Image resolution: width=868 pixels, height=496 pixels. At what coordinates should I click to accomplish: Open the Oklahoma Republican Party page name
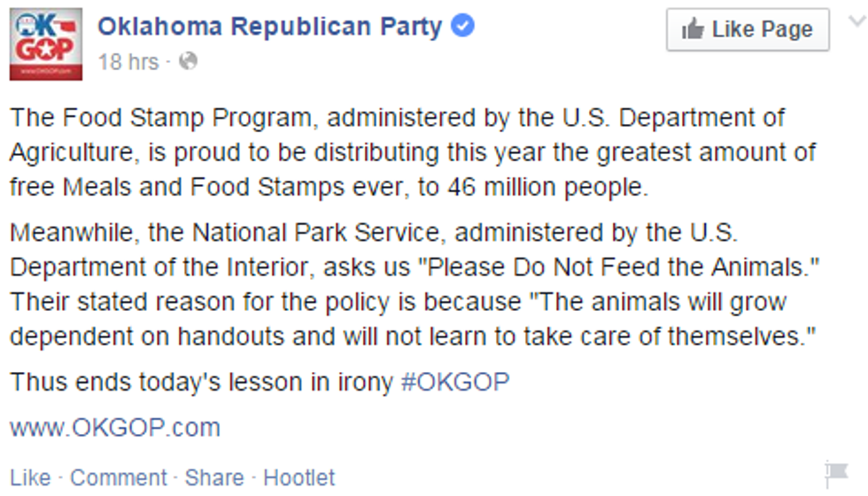click(269, 27)
